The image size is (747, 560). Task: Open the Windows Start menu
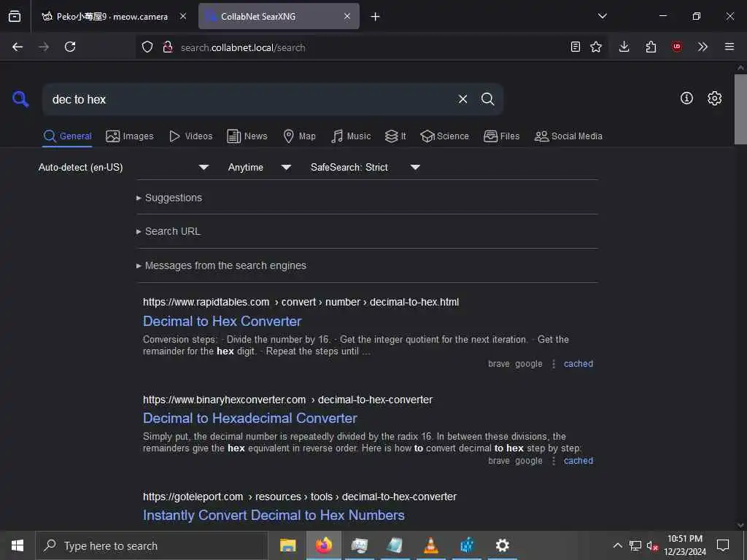pyautogui.click(x=18, y=545)
